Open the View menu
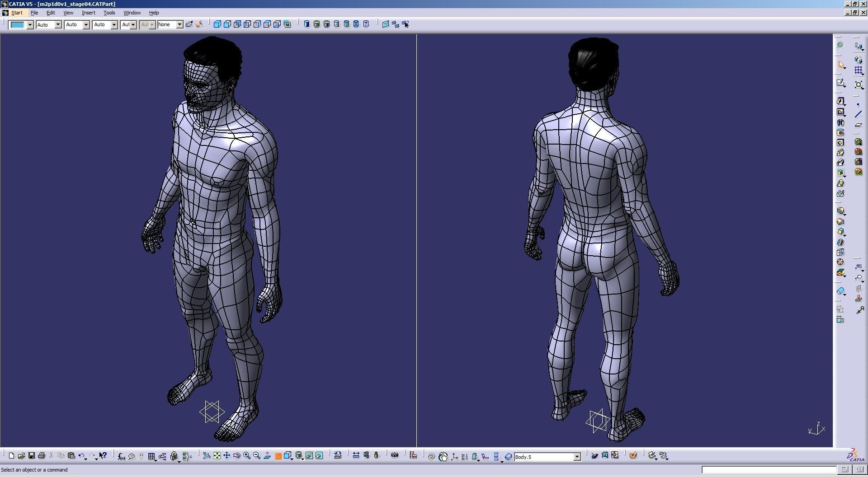This screenshot has width=868, height=477. [68, 13]
